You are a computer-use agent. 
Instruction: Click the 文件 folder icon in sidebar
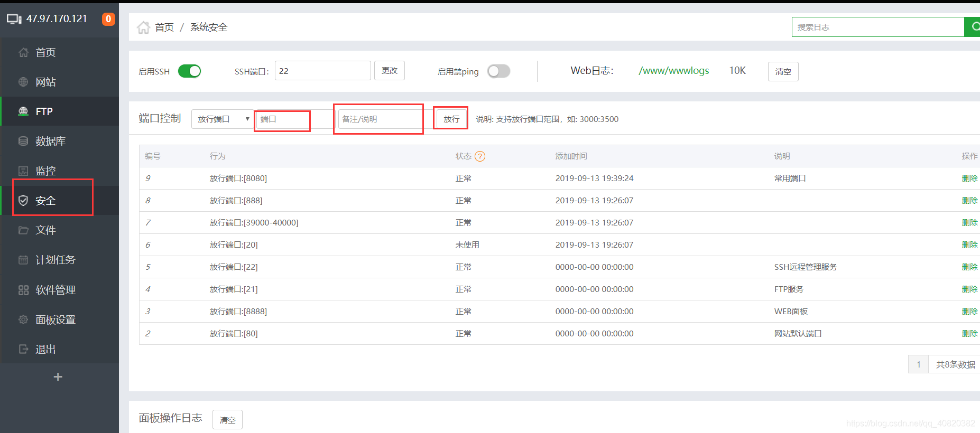coord(23,230)
